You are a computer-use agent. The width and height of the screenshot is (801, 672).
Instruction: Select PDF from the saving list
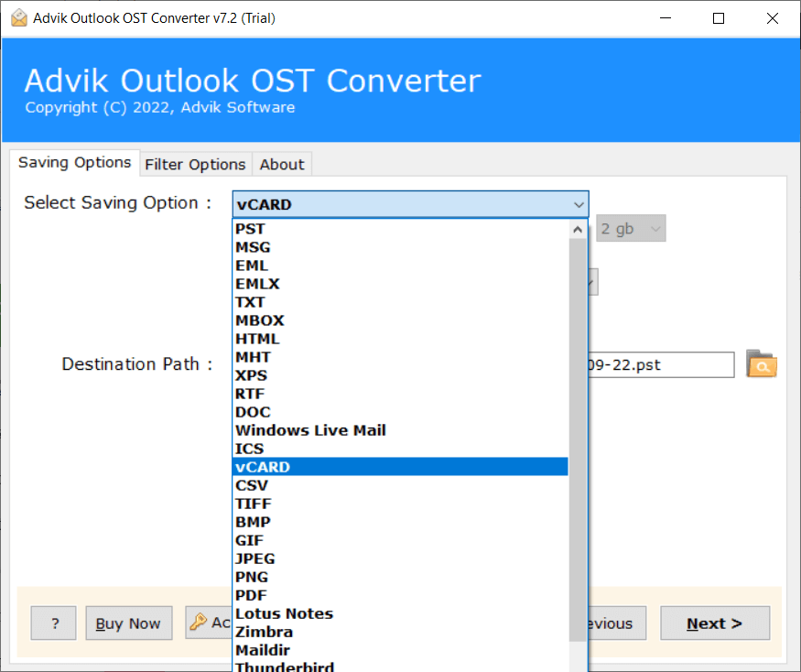[401, 595]
